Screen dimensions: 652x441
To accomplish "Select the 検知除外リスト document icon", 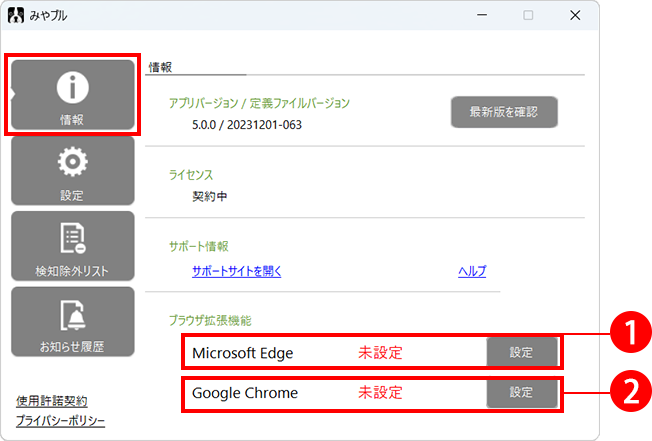I will point(72,246).
